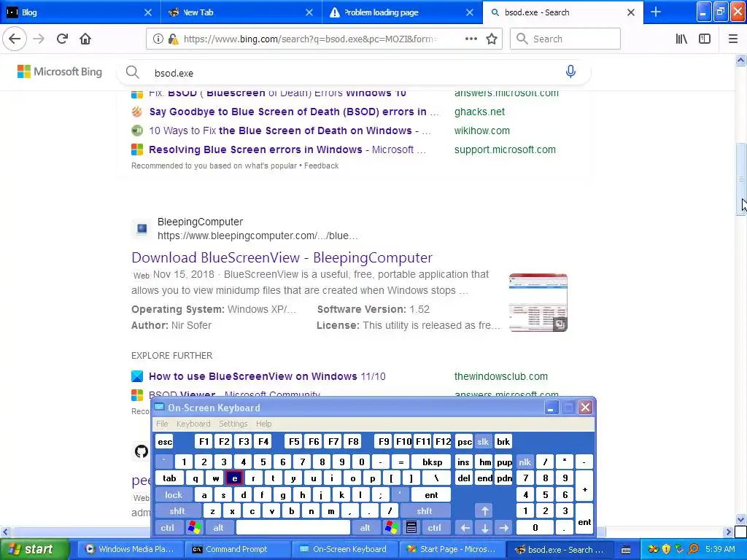Close the bsod.exe - Search tab
This screenshot has height=560, width=747.
tap(631, 12)
